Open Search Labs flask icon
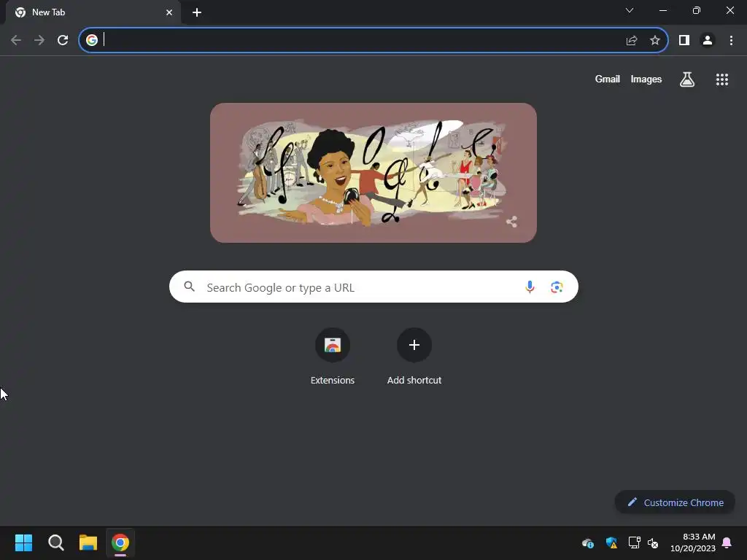The image size is (747, 560). coord(687,79)
